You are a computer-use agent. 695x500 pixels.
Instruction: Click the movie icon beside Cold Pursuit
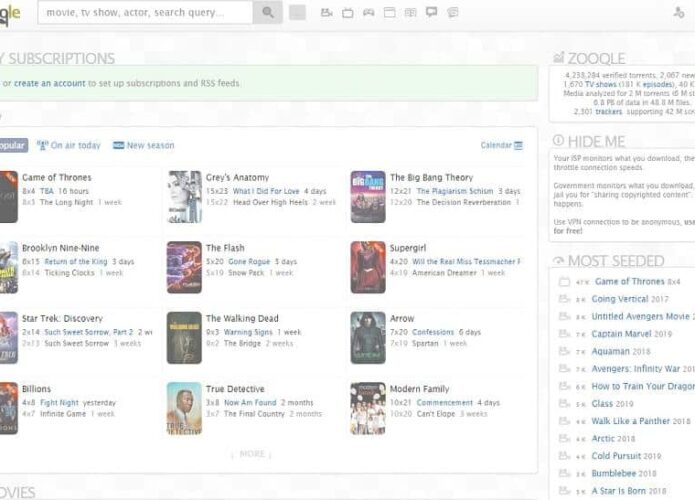pos(564,456)
